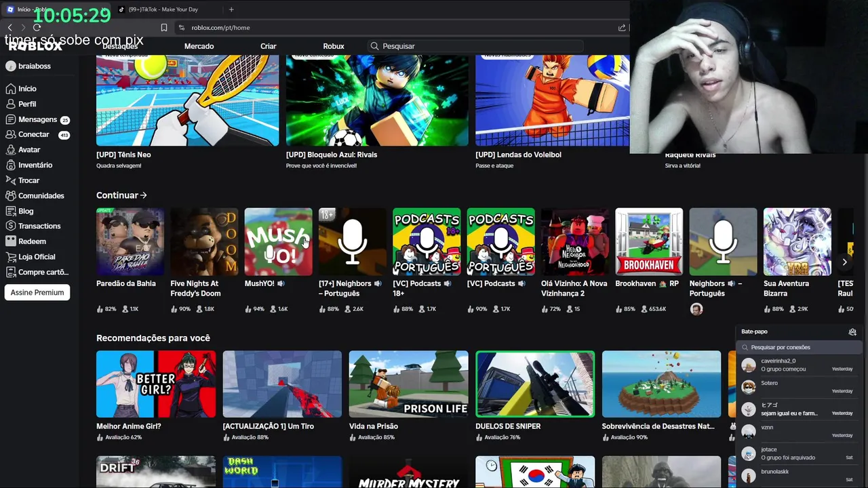
Task: Open Paredão da Bahia game thumbnail
Action: (130, 242)
